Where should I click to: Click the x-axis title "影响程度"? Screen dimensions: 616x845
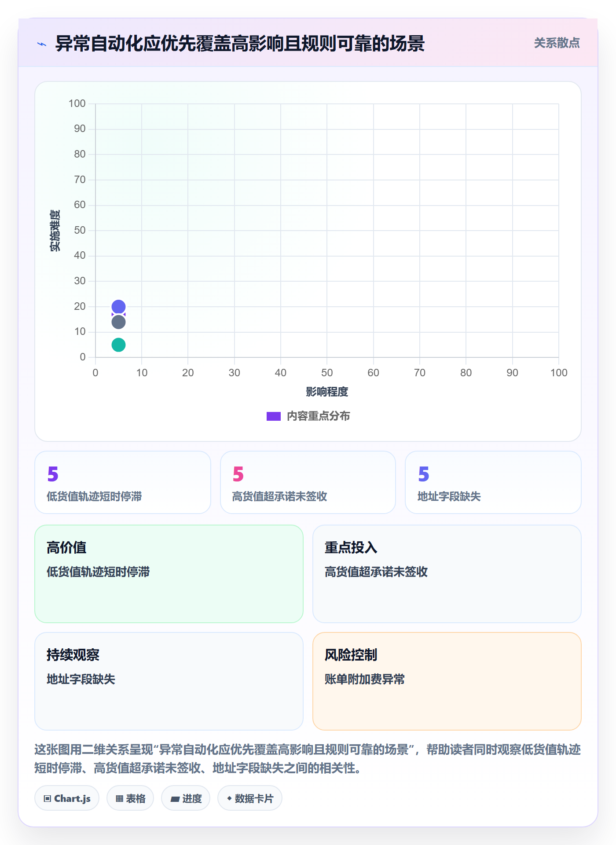(x=327, y=392)
